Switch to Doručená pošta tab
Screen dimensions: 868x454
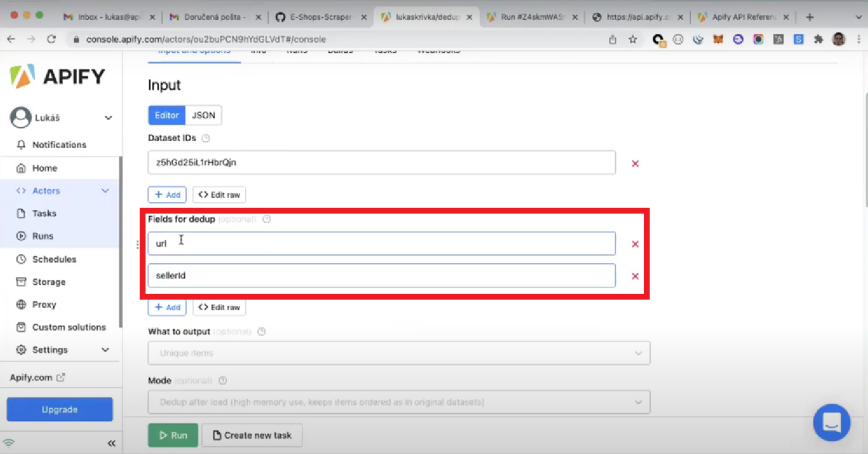point(215,17)
